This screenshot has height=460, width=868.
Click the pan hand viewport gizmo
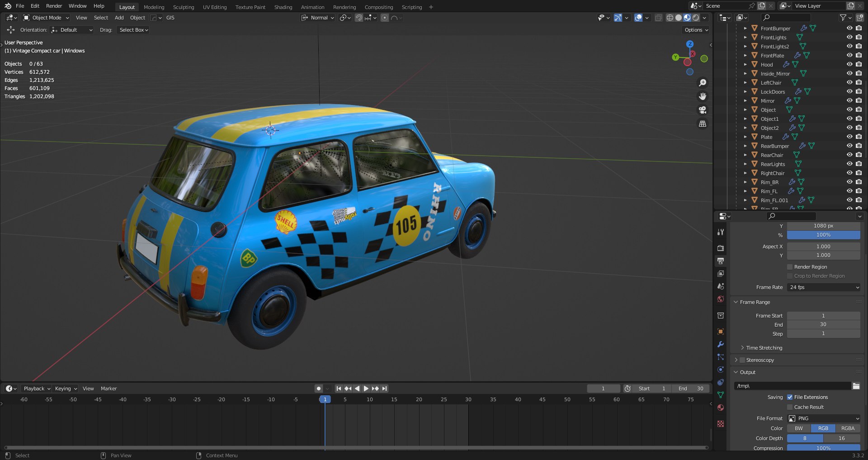(x=703, y=96)
